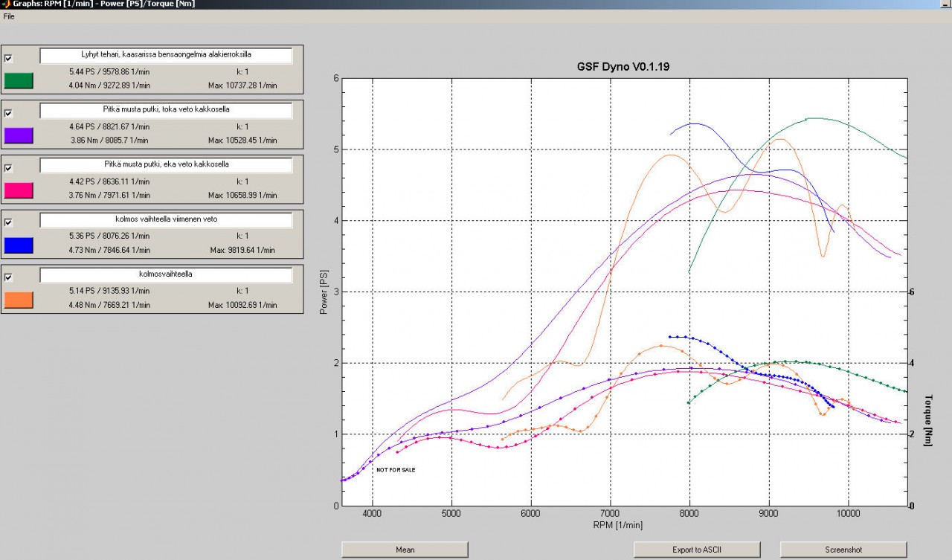Pick the pink color swatch

click(x=19, y=190)
